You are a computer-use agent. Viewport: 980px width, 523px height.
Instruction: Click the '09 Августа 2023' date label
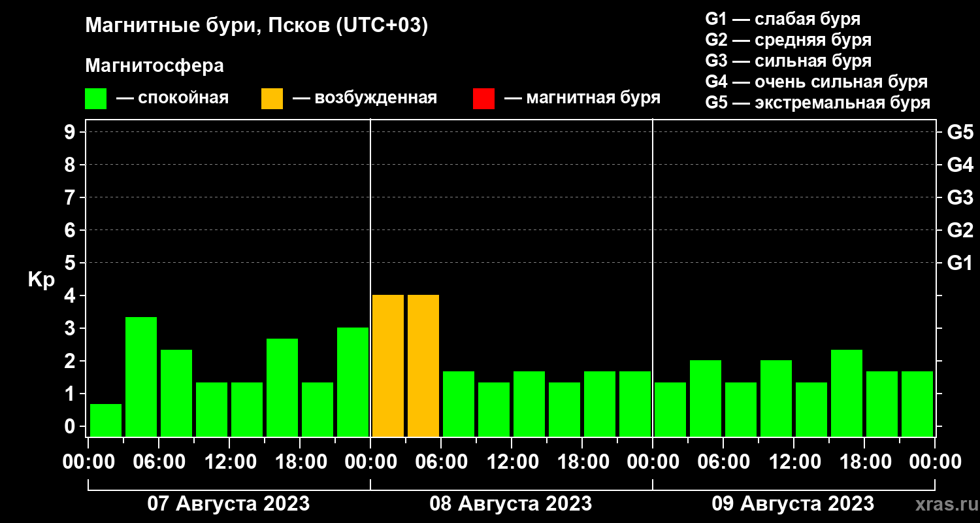tap(793, 504)
